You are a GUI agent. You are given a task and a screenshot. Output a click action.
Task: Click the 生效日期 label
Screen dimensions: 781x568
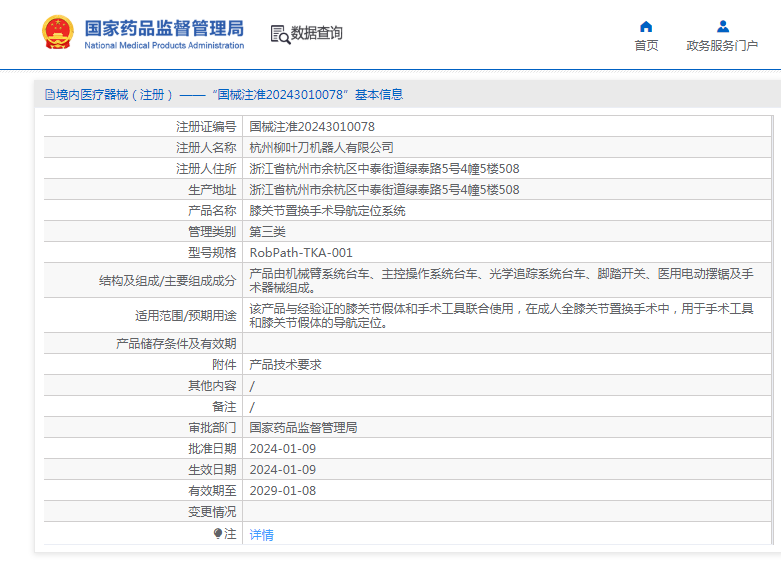[x=212, y=469]
